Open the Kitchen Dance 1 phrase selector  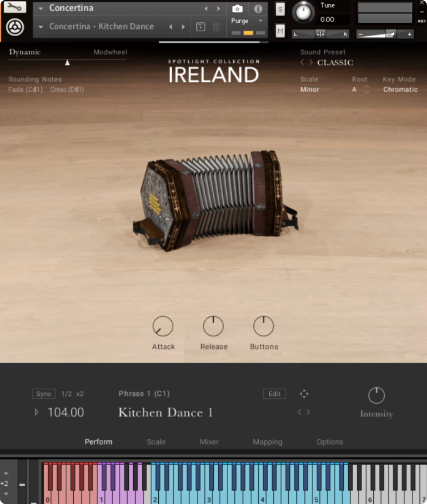(165, 412)
